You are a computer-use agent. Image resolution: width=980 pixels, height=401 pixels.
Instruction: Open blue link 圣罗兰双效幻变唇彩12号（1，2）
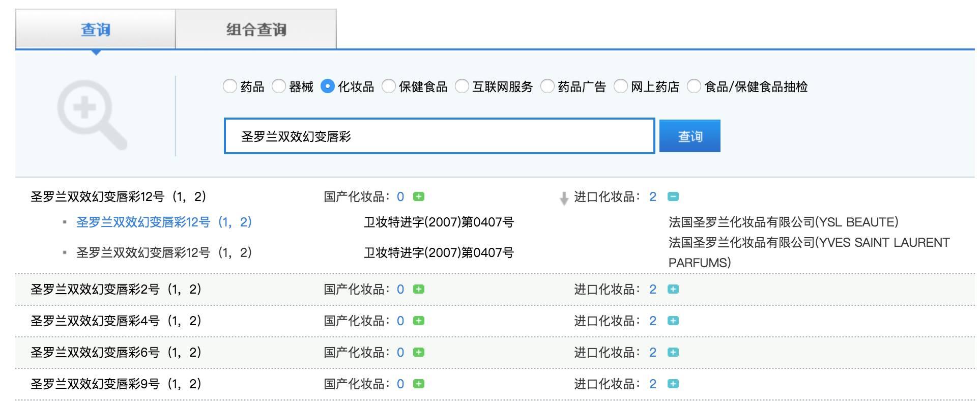point(164,222)
